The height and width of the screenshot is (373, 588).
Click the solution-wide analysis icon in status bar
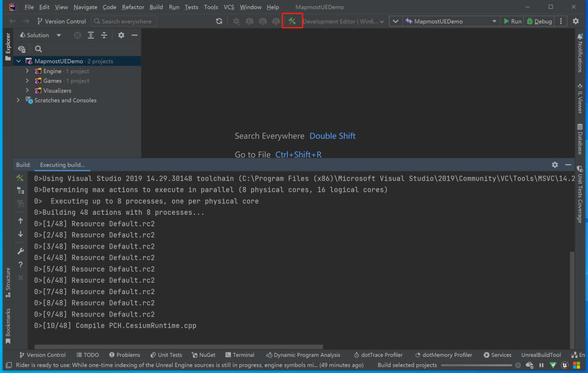click(529, 365)
